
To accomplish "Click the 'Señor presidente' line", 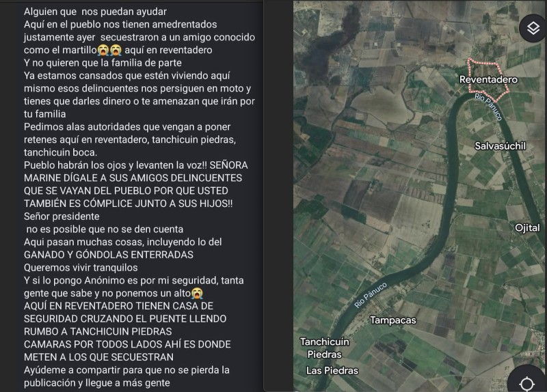I will (x=62, y=216).
